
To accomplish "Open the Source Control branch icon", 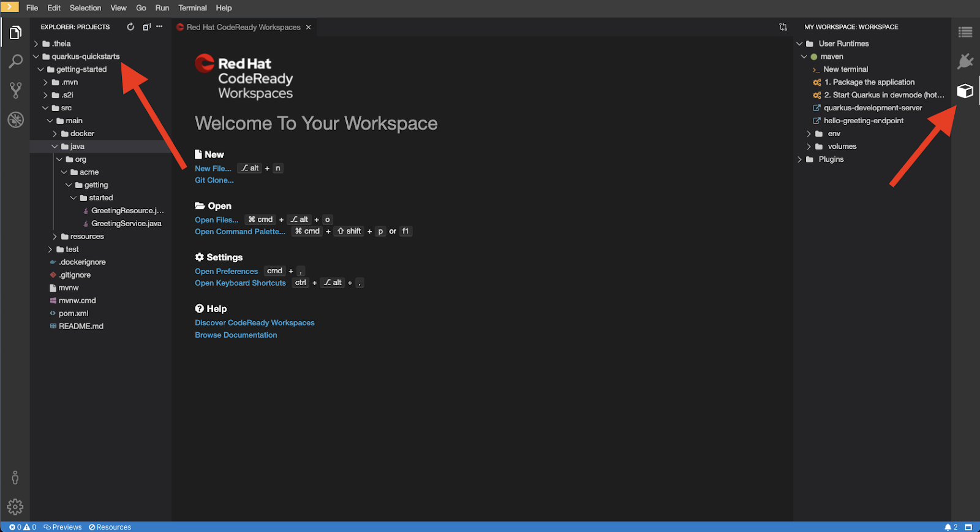I will click(x=15, y=90).
